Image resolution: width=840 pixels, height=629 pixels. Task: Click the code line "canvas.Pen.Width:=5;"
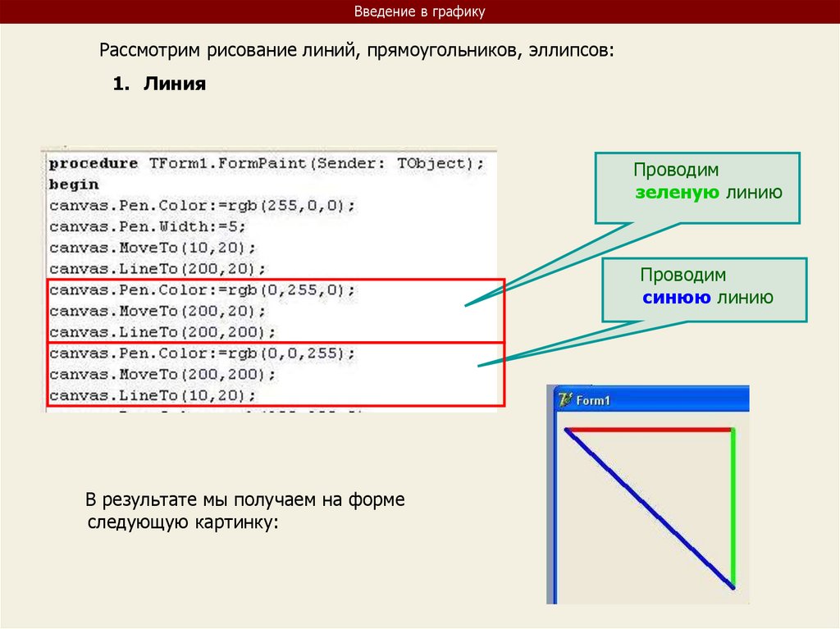pyautogui.click(x=148, y=227)
